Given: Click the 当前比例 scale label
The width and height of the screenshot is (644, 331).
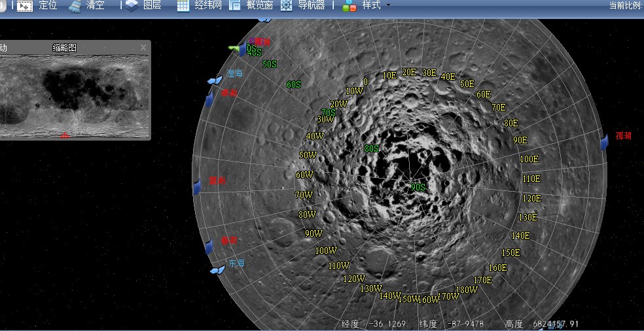Looking at the screenshot, I should point(626,6).
